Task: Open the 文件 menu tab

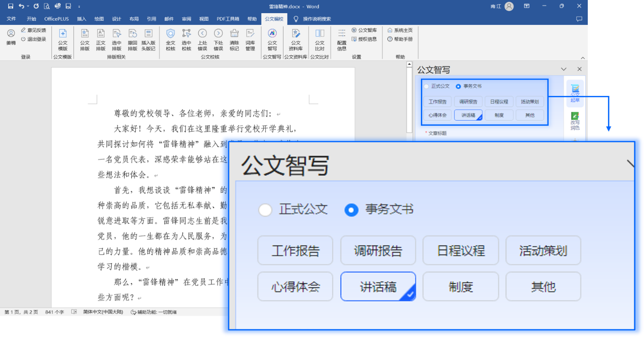Action: (11, 19)
